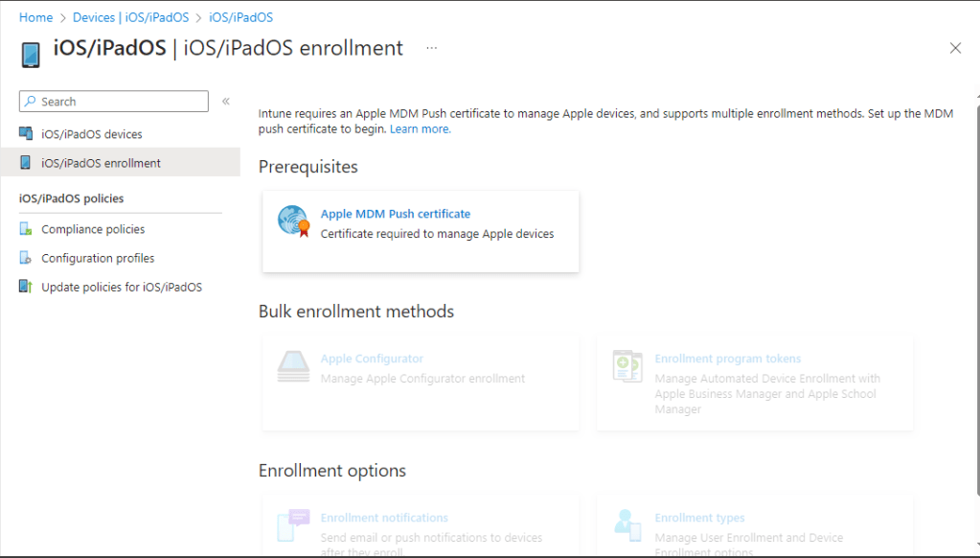Select iOS/iPadOS devices in the sidebar

click(92, 134)
